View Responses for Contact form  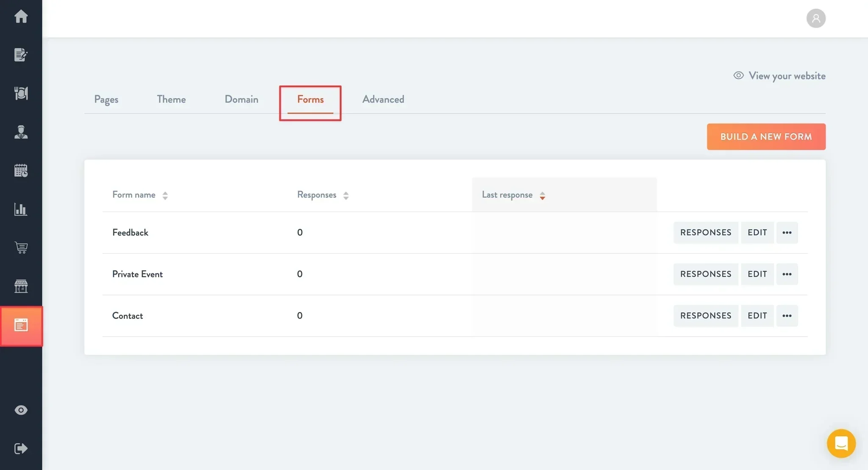tap(706, 315)
